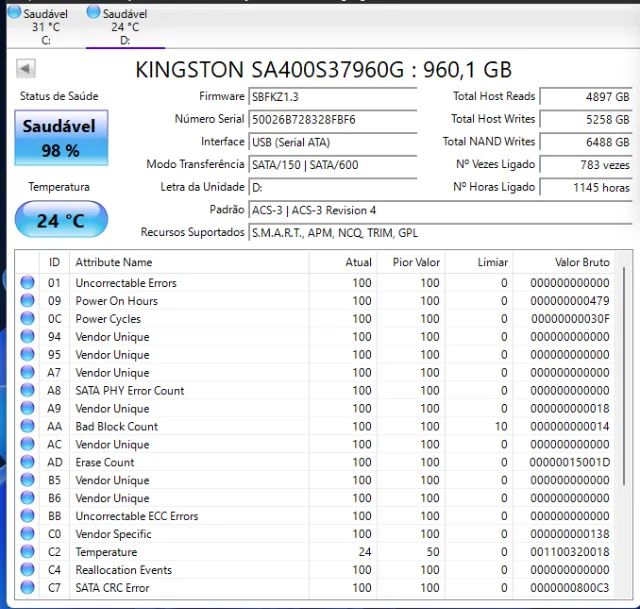Click raw value 000000000479
This screenshot has width=640, height=609.
point(570,301)
